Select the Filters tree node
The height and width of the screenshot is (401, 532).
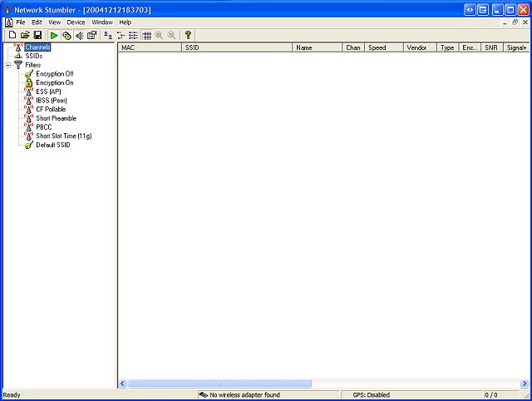point(33,65)
